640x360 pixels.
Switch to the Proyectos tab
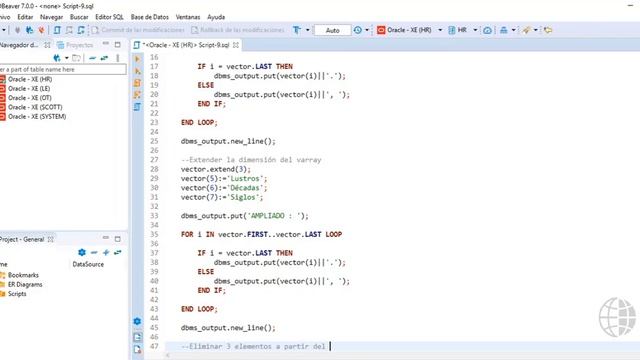click(76, 45)
